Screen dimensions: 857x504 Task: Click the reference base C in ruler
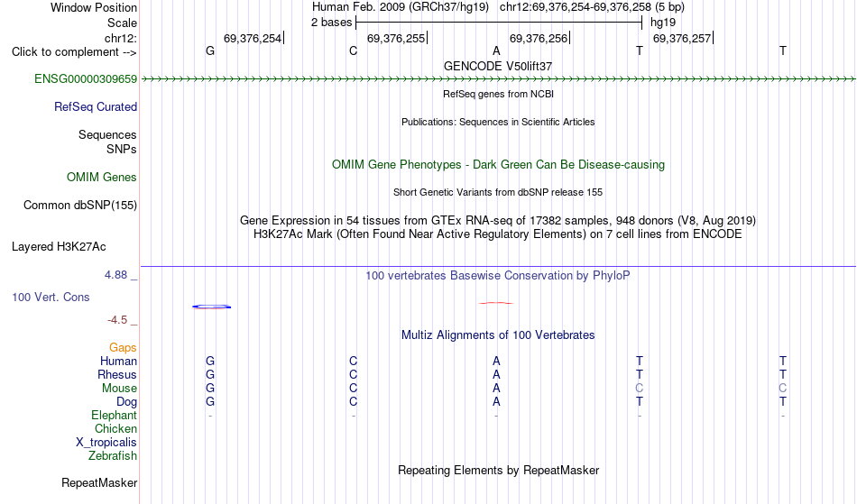point(353,51)
